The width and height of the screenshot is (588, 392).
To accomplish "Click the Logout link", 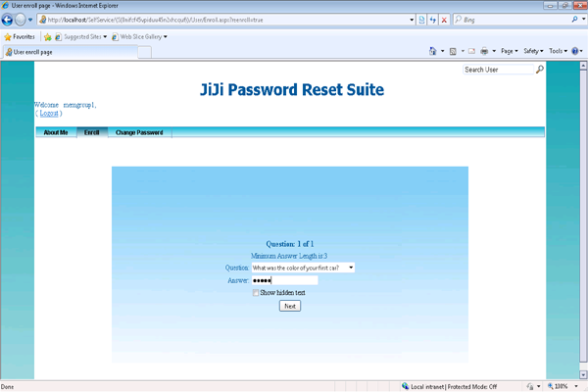I will (x=49, y=114).
